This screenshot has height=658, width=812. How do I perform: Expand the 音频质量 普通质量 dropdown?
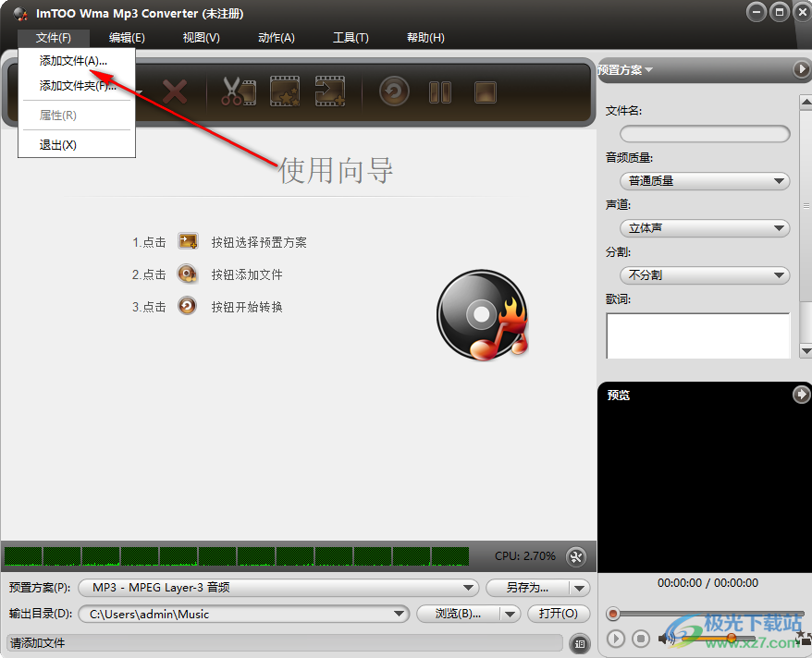pyautogui.click(x=705, y=181)
